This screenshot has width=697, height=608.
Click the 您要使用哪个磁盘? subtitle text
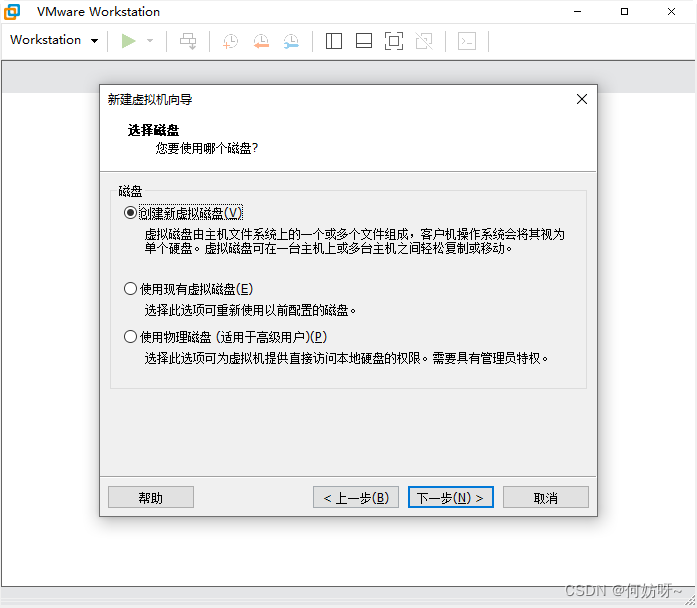207,148
